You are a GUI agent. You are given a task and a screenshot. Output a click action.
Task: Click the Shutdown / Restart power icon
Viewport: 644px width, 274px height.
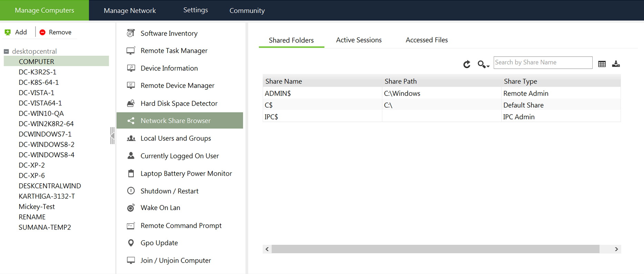(x=131, y=191)
